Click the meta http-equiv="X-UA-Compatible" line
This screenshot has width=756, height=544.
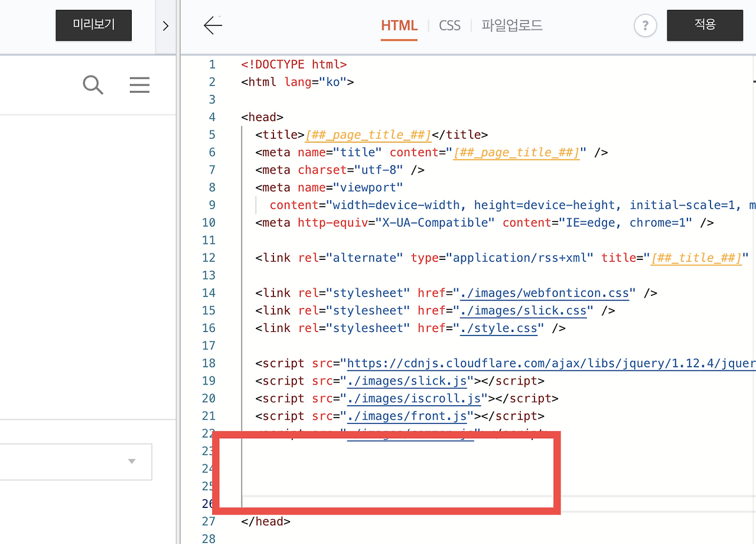(484, 223)
